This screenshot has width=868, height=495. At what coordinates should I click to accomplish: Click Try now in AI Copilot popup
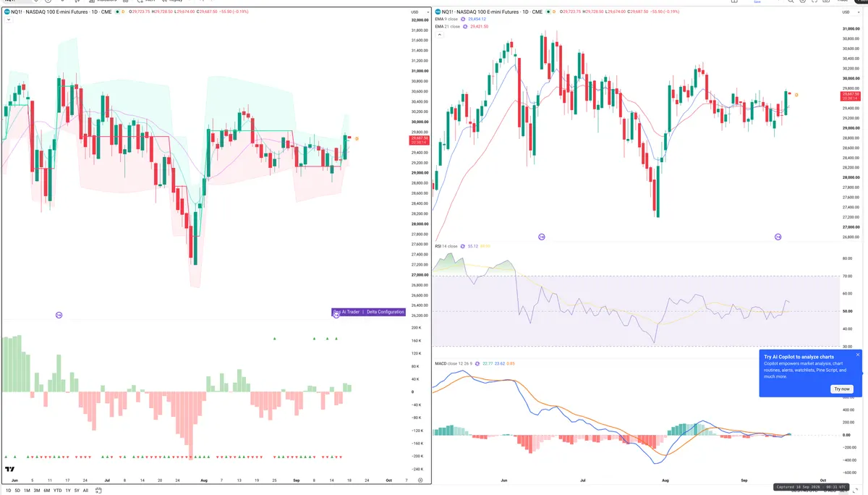tap(842, 389)
